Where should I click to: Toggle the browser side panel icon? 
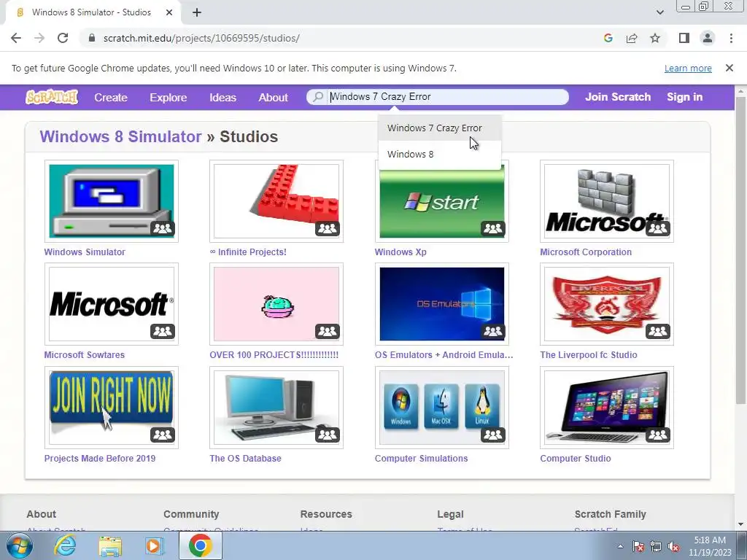684,38
